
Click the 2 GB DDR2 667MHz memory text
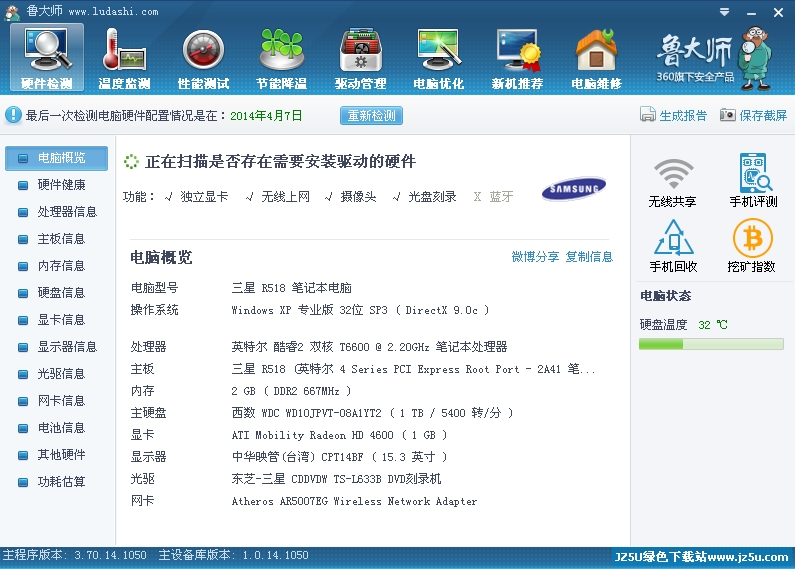(291, 391)
